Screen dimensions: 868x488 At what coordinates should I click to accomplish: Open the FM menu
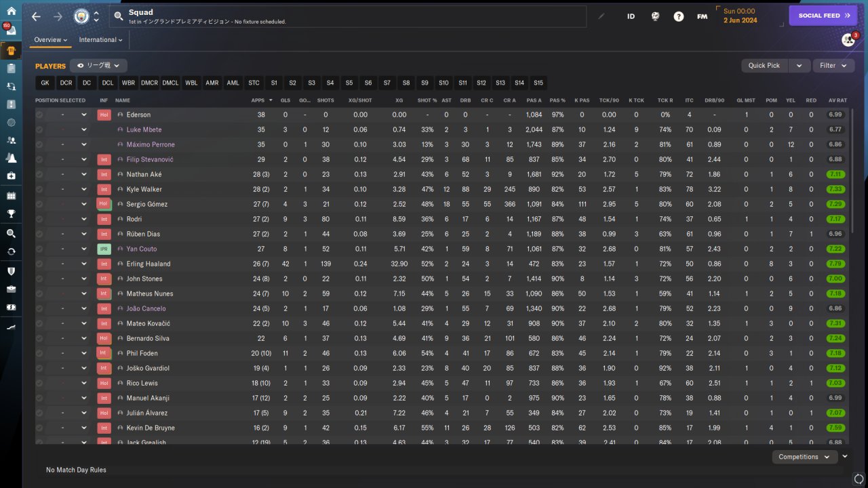tap(703, 16)
